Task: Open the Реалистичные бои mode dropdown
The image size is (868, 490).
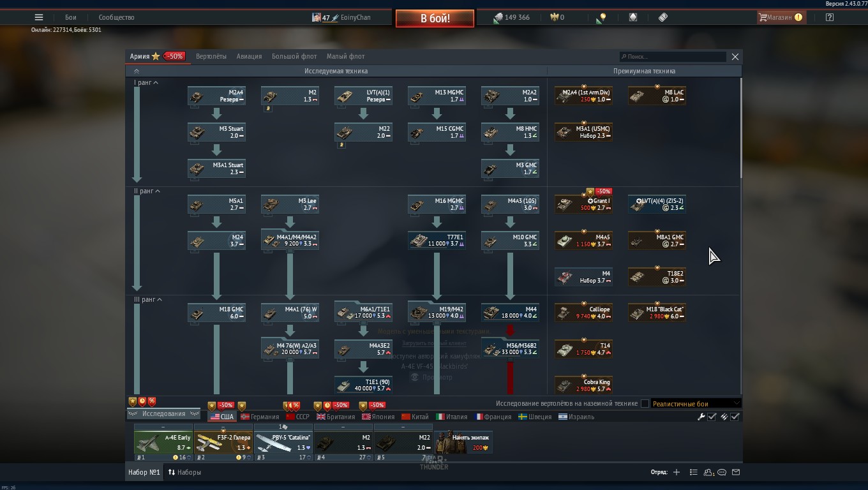Action: pos(696,403)
